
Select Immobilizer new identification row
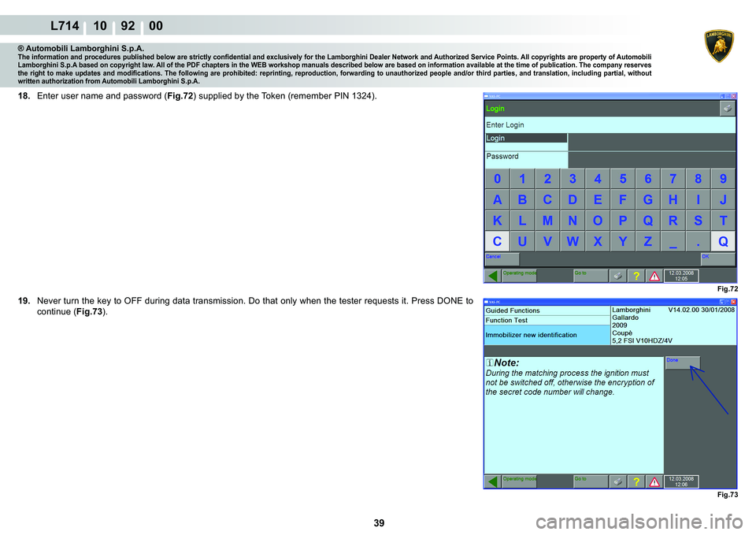(x=547, y=335)
